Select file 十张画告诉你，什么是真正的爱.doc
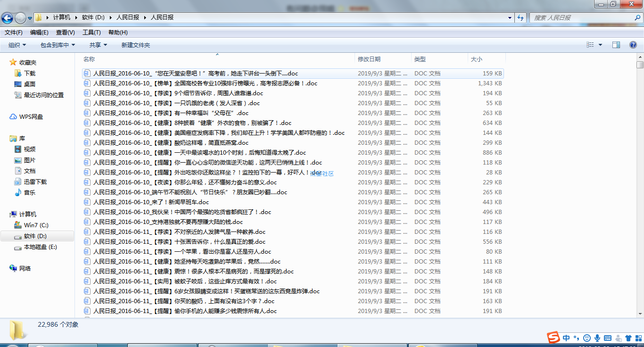The width and height of the screenshot is (644, 347). coord(179,241)
